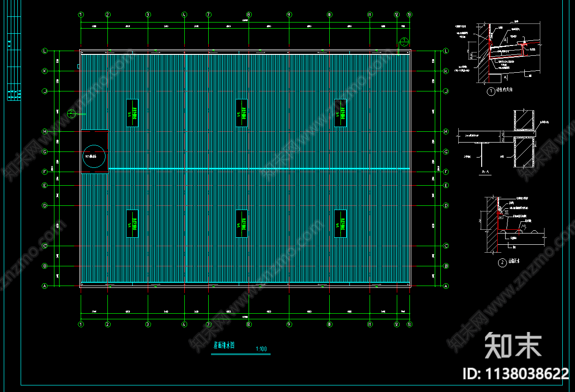The height and width of the screenshot is (392, 575).
Task: Select axis bubble 8 in the bottom row
Action: click(x=249, y=324)
